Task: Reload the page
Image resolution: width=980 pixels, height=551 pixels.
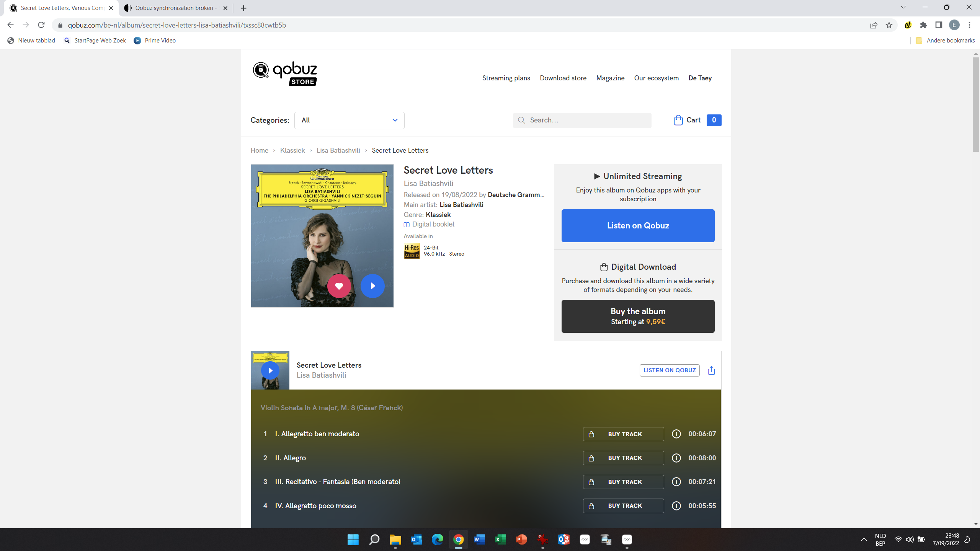Action: [x=41, y=25]
